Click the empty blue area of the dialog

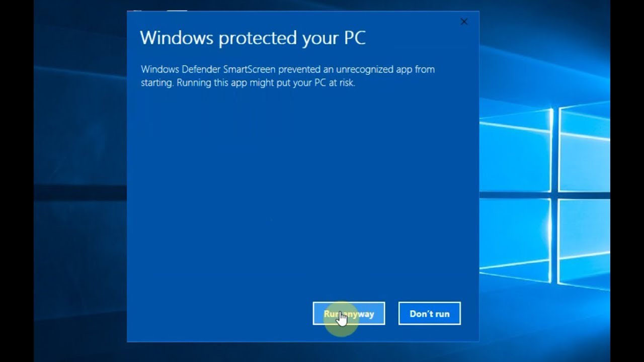(302, 191)
